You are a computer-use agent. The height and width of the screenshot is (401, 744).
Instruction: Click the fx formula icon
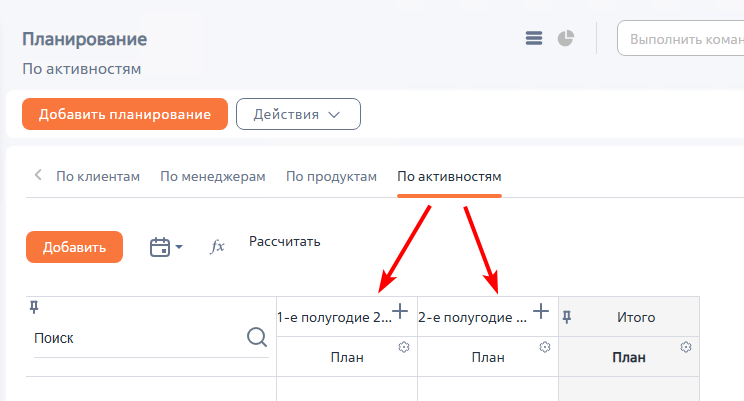pos(217,246)
